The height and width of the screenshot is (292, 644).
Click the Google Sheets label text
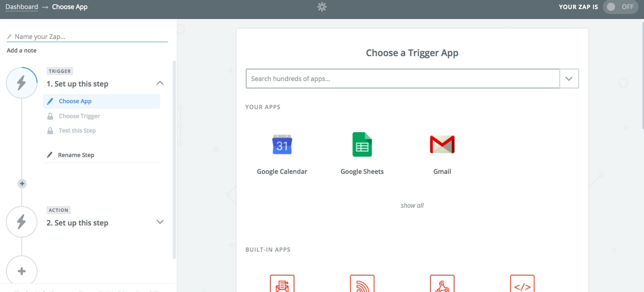(362, 172)
